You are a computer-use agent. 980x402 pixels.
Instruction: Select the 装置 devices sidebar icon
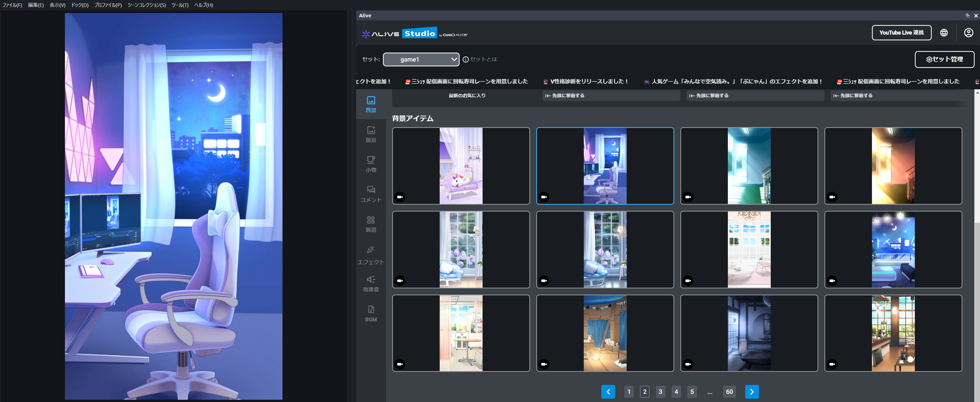(x=370, y=224)
